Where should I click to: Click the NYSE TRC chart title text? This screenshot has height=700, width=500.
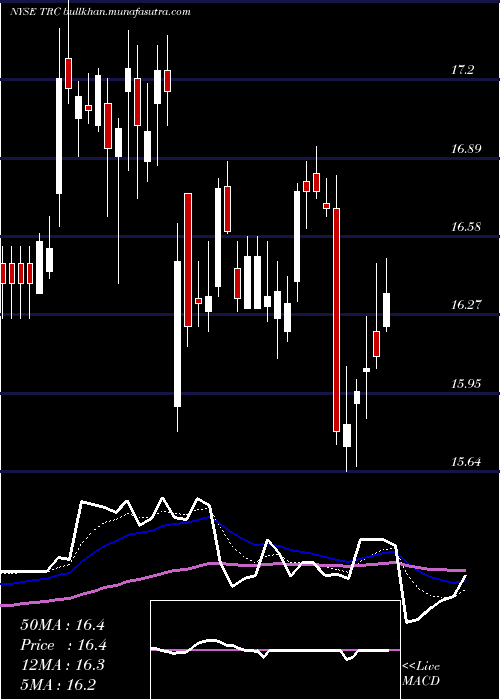coord(100,11)
